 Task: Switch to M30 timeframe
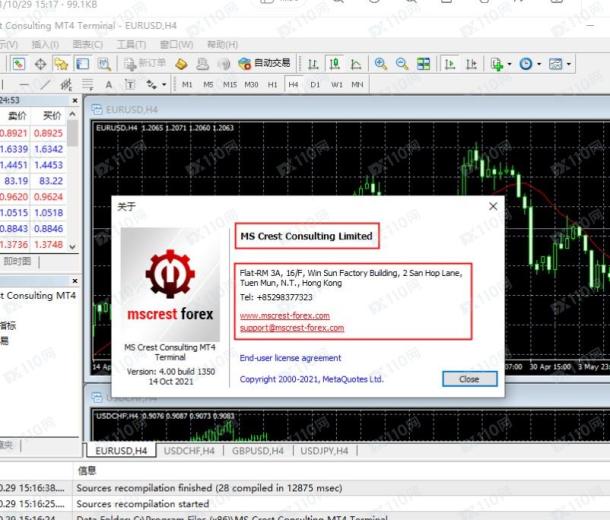click(x=251, y=84)
